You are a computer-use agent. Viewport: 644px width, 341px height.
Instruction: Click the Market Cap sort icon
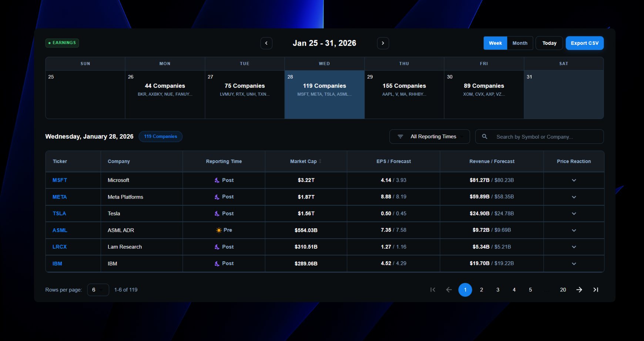pyautogui.click(x=320, y=161)
